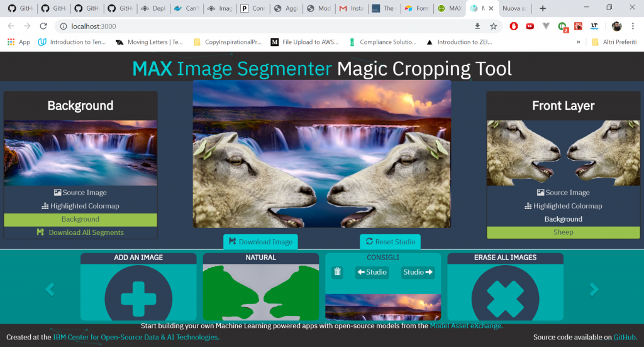Image resolution: width=644 pixels, height=347 pixels.
Task: Bookmark this page with the star icon
Action: pos(494,26)
